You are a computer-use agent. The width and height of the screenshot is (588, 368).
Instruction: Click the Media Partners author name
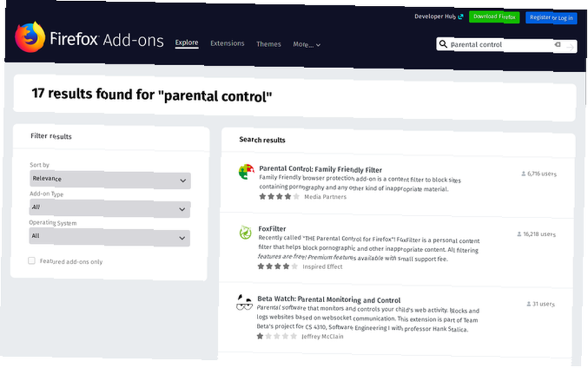pos(326,196)
